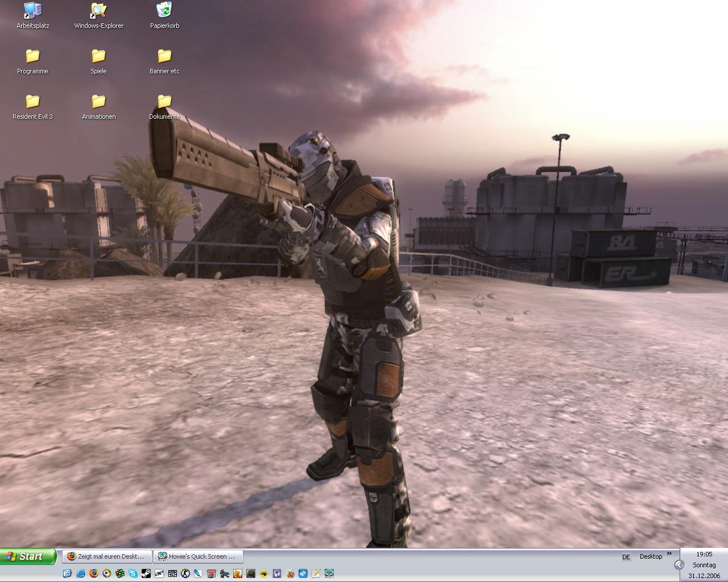Launch Counter-Strike quick launch icon
The height and width of the screenshot is (582, 728).
(x=185, y=573)
